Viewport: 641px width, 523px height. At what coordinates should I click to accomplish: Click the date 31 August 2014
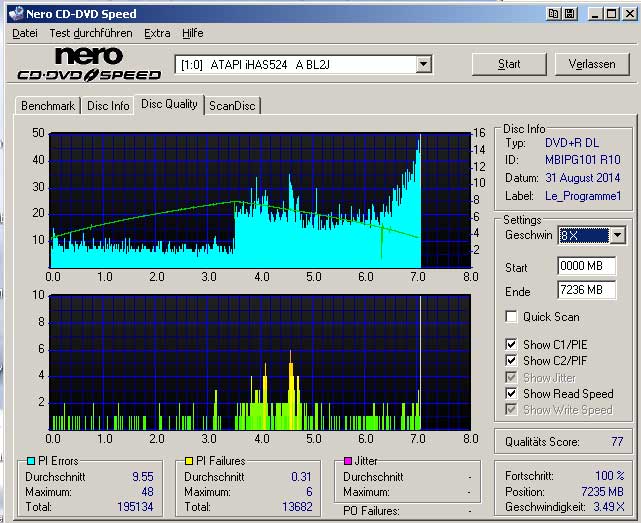(x=582, y=178)
